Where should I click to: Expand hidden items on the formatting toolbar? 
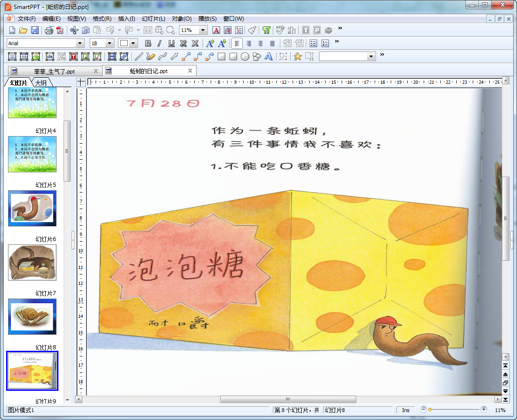pos(336,41)
